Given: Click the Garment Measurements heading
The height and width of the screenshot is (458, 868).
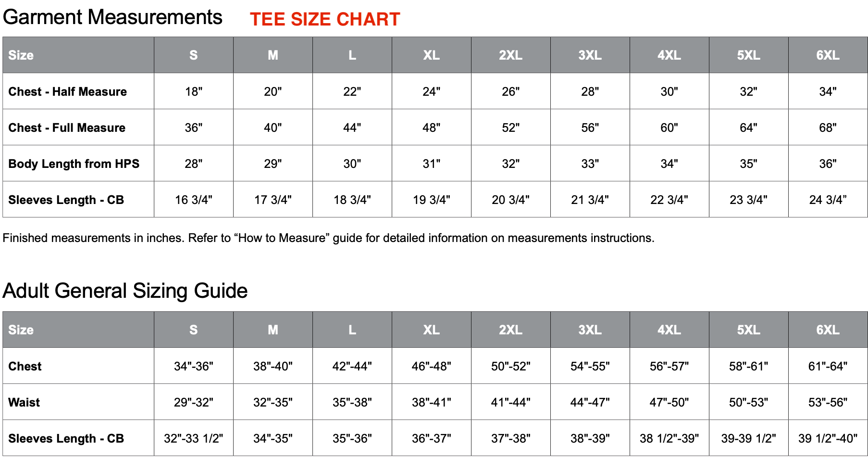Looking at the screenshot, I should pyautogui.click(x=112, y=17).
